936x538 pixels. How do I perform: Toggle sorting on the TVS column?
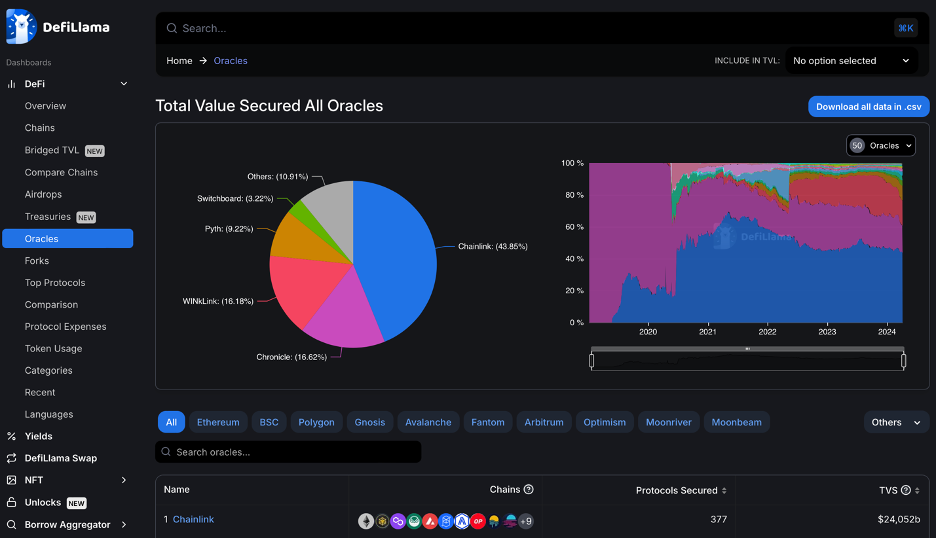point(899,490)
